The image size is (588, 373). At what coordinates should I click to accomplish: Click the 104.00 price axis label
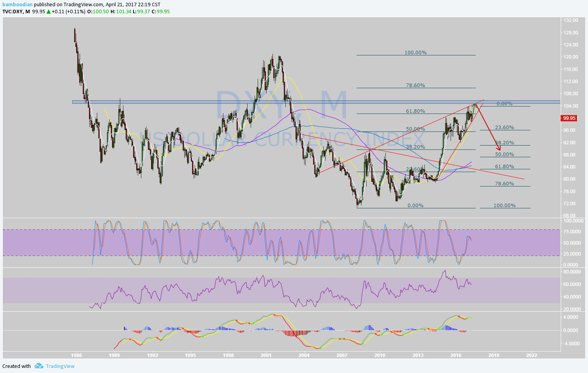(x=571, y=106)
